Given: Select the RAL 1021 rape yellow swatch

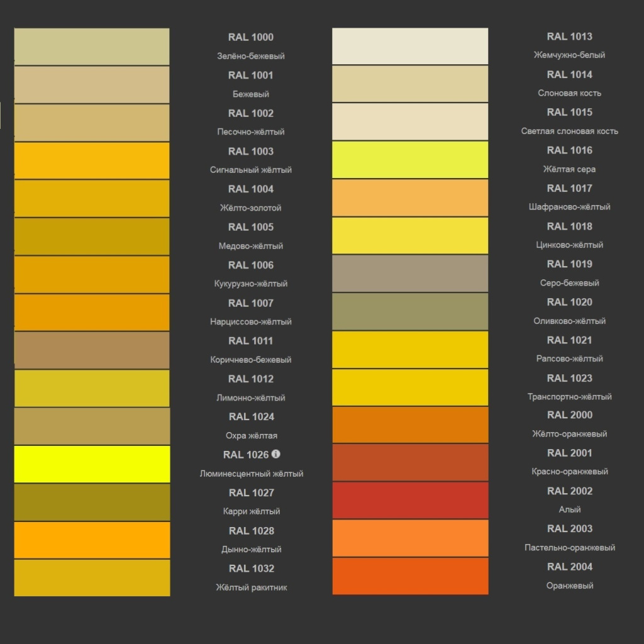Looking at the screenshot, I should [410, 350].
